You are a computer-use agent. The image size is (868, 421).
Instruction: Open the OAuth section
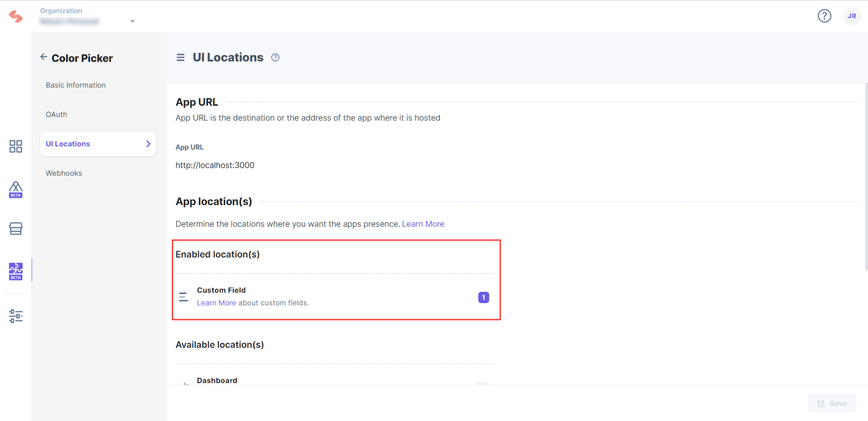coord(57,115)
